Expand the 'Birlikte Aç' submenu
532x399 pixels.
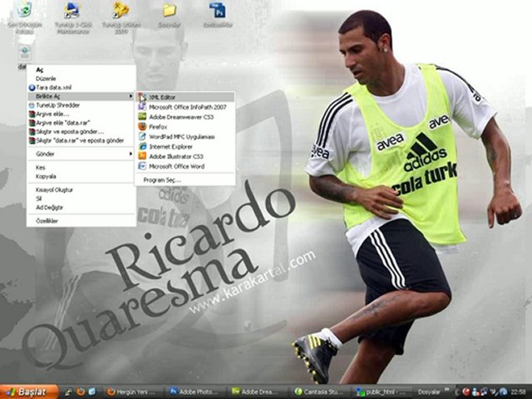click(81, 96)
